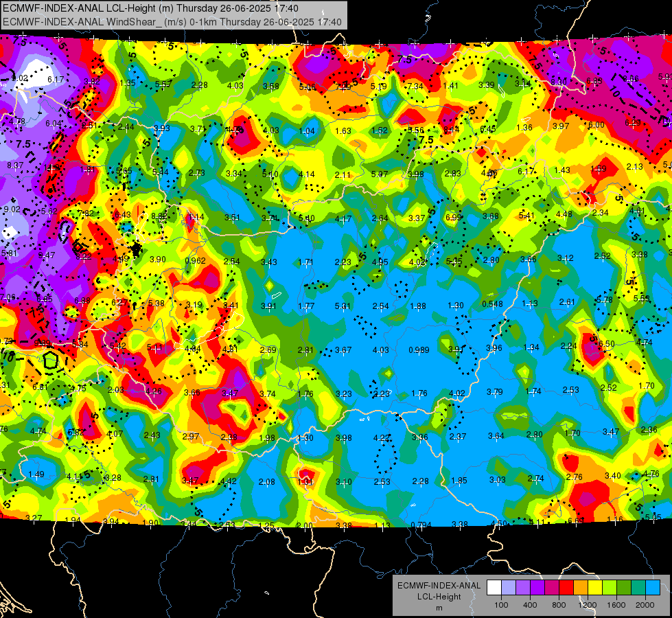The height and width of the screenshot is (618, 672).
Task: Click the legend tick label 1600
Action: (616, 605)
